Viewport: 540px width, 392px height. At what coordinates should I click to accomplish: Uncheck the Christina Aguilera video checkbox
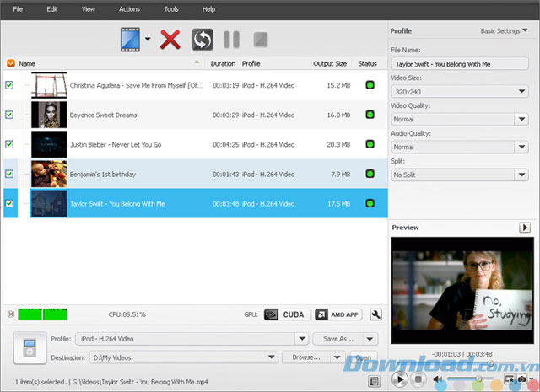(9, 85)
